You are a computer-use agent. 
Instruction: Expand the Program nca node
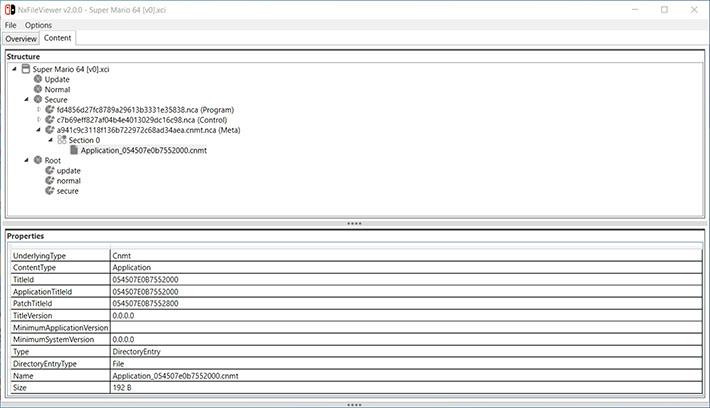point(38,110)
